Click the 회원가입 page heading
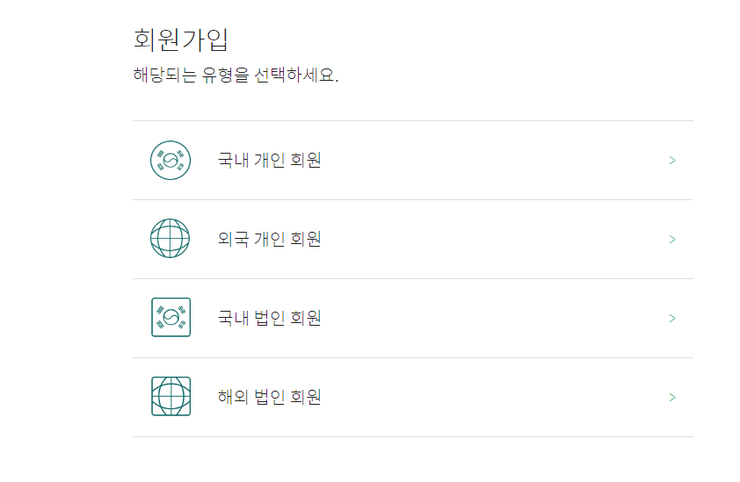The width and height of the screenshot is (740, 482). [x=181, y=40]
